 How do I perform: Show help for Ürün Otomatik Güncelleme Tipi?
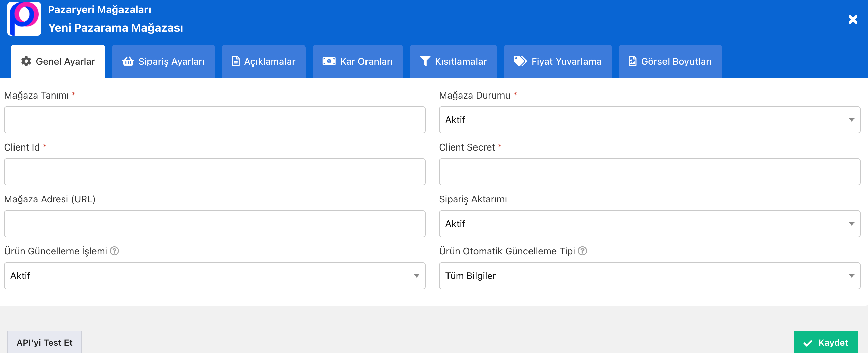click(582, 251)
